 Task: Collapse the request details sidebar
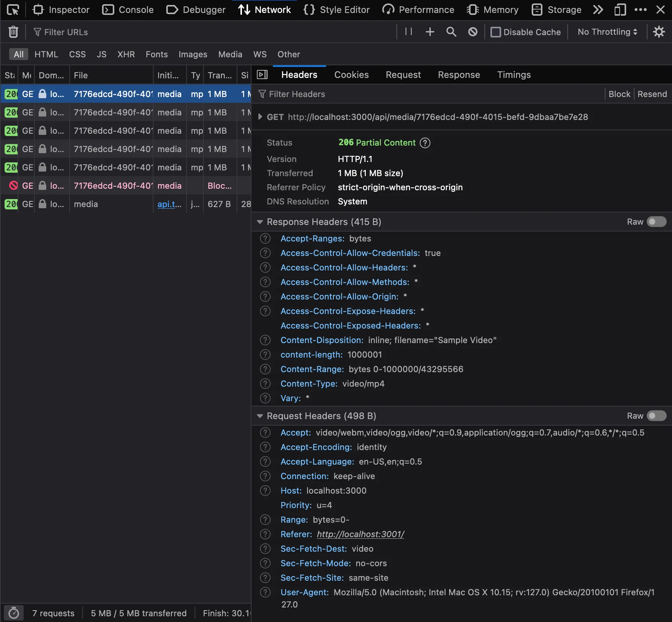pos(262,75)
